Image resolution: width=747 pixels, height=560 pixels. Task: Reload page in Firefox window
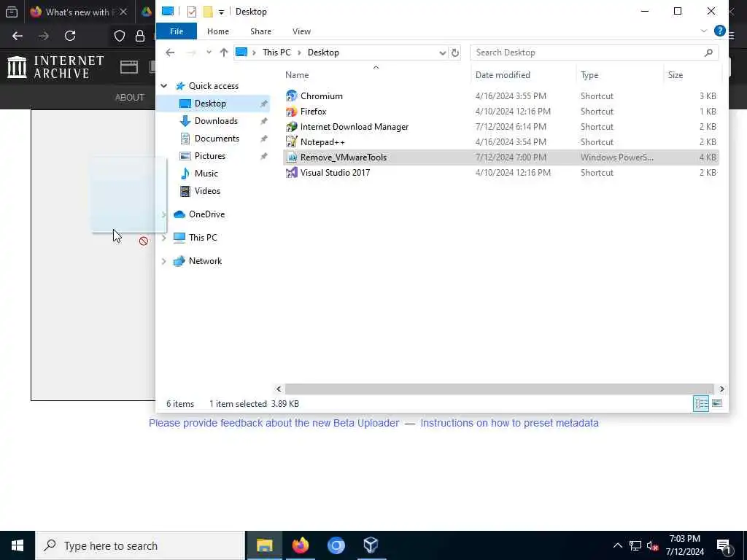point(70,36)
